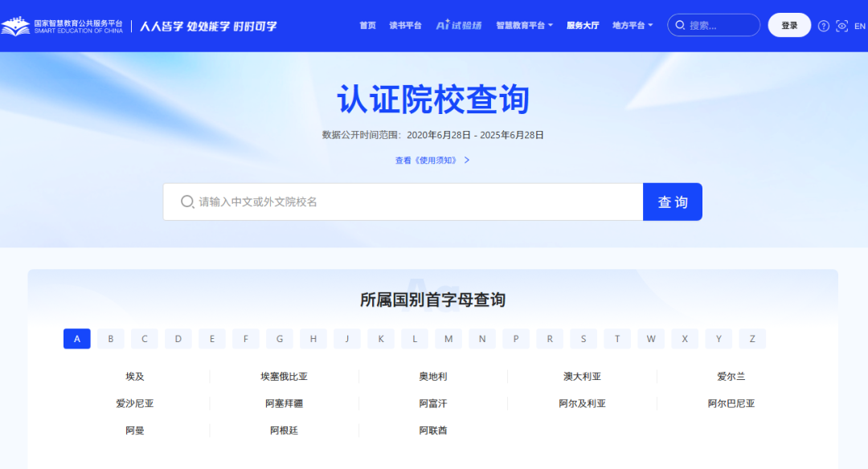868x469 pixels.
Task: Select letter tab L
Action: (x=415, y=339)
